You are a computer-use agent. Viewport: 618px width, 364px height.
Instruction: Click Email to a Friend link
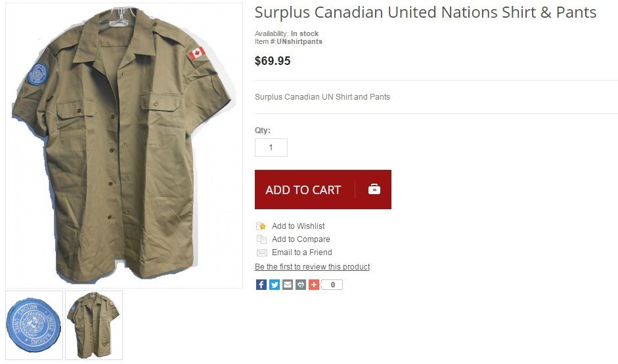302,253
